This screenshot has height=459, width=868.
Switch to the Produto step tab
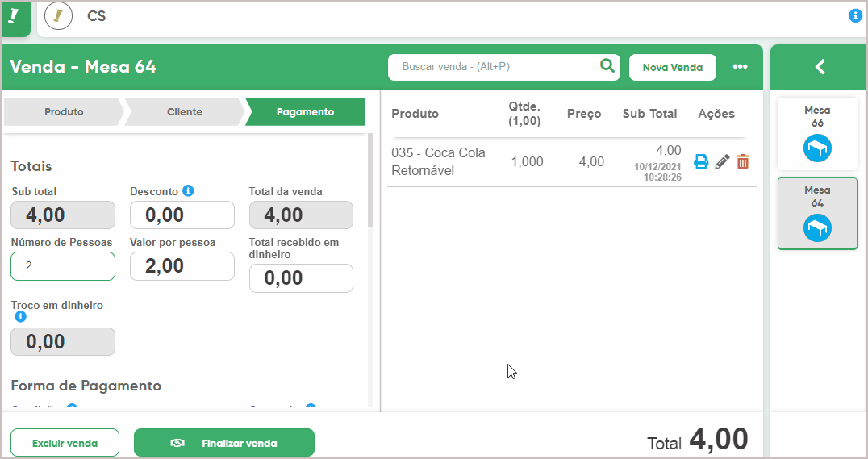(64, 112)
